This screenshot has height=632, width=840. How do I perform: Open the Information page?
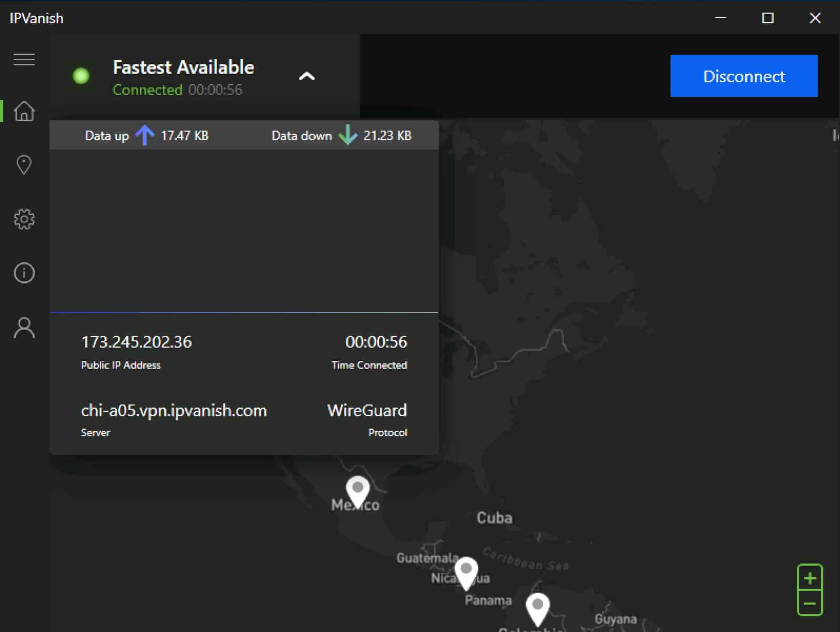[x=24, y=273]
